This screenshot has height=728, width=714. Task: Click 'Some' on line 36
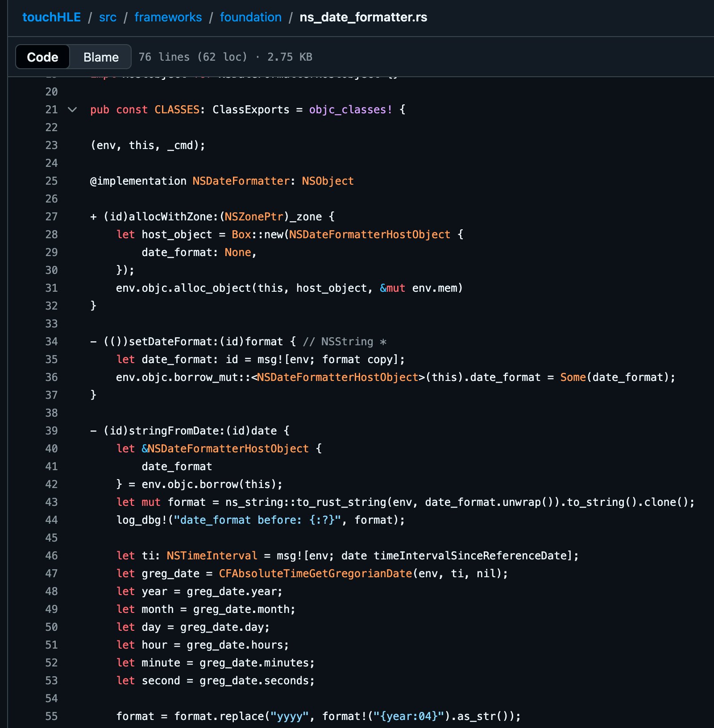point(573,377)
